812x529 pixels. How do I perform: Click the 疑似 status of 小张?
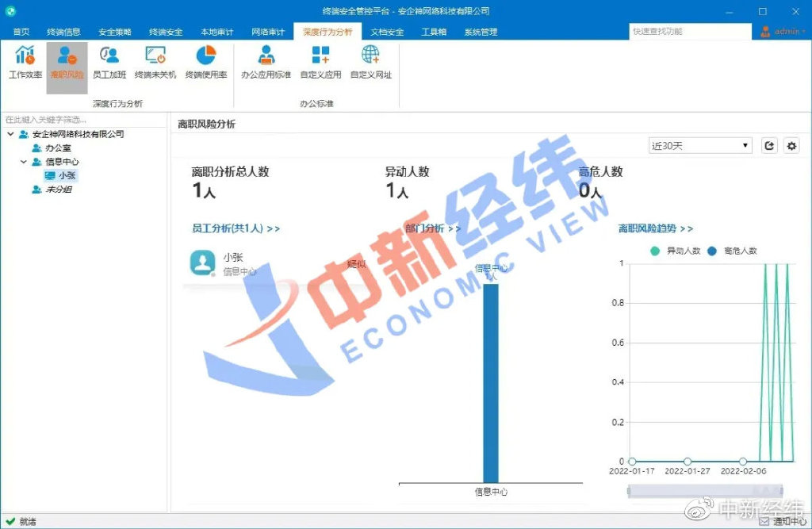(356, 264)
